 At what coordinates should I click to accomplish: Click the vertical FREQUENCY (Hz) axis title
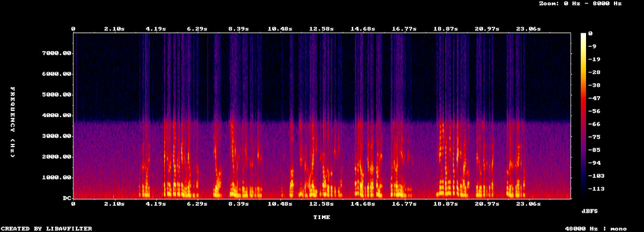coord(12,121)
